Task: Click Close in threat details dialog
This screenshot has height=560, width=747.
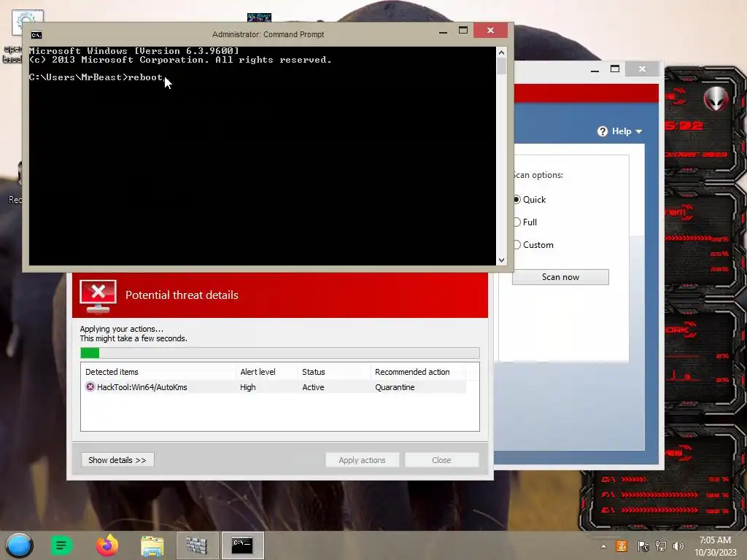Action: tap(441, 460)
